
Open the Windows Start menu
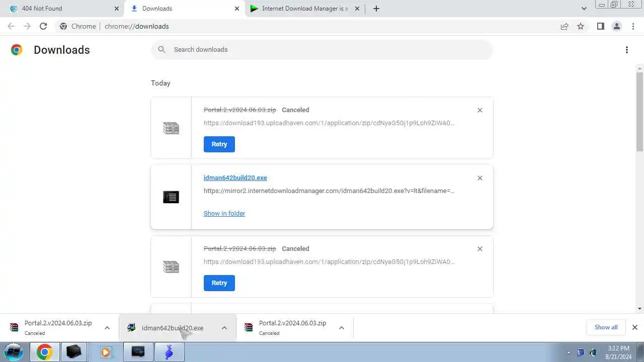coord(14,352)
